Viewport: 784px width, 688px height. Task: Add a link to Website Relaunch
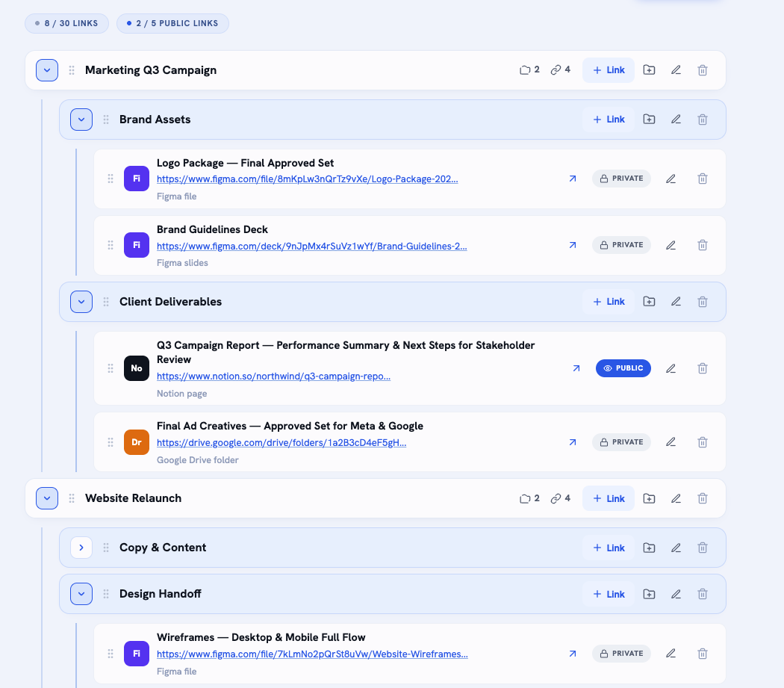click(x=609, y=498)
